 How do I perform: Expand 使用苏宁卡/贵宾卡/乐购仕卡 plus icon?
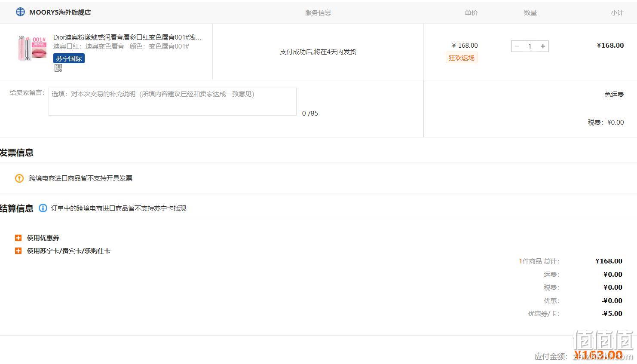click(18, 251)
